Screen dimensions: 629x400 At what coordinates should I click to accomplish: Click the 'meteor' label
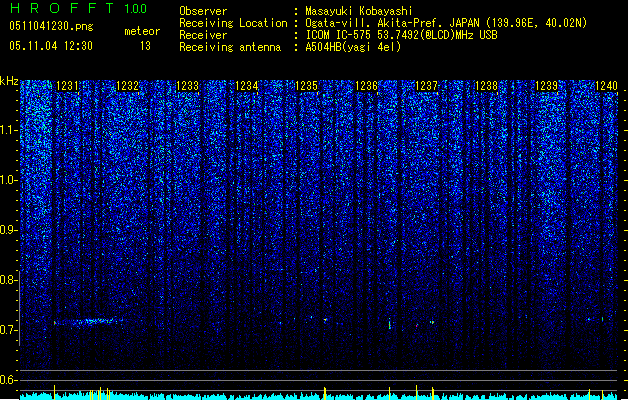(142, 31)
